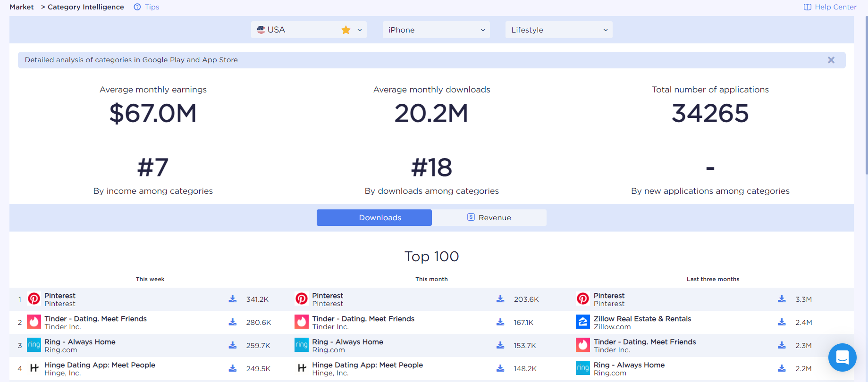The height and width of the screenshot is (382, 868).
Task: Open the Tips help icon
Action: [x=137, y=7]
